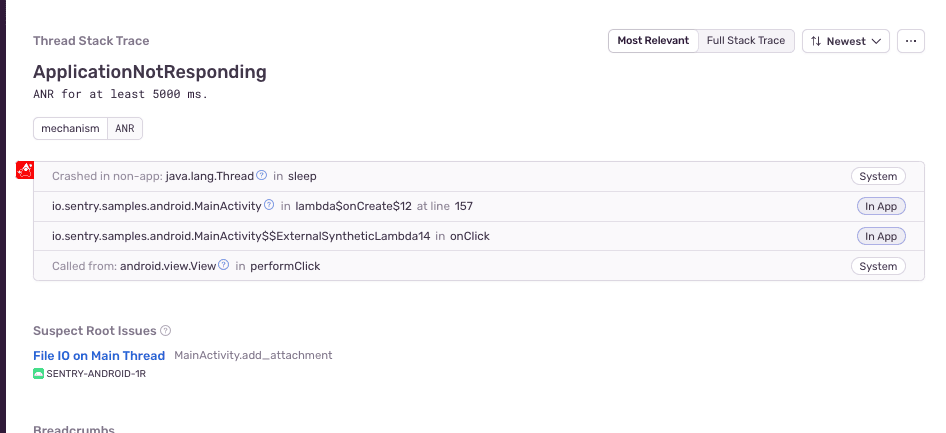946x433 pixels.
Task: Open File IO on Main Thread issue
Action: pyautogui.click(x=99, y=355)
